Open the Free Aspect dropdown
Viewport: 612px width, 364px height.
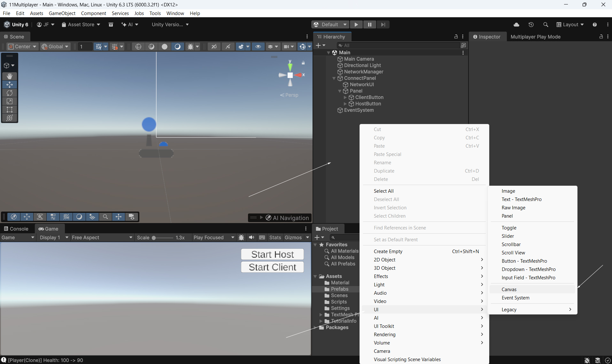pos(102,237)
